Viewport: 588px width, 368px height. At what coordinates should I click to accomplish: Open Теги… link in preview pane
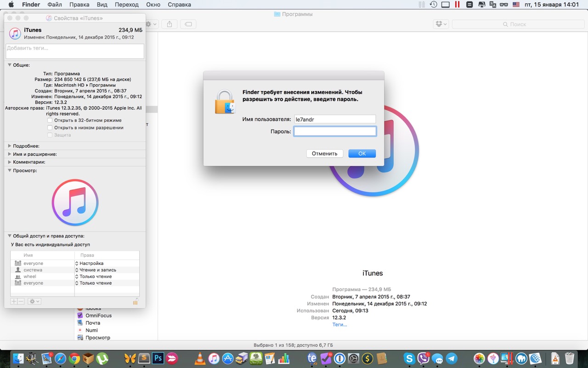coord(339,325)
